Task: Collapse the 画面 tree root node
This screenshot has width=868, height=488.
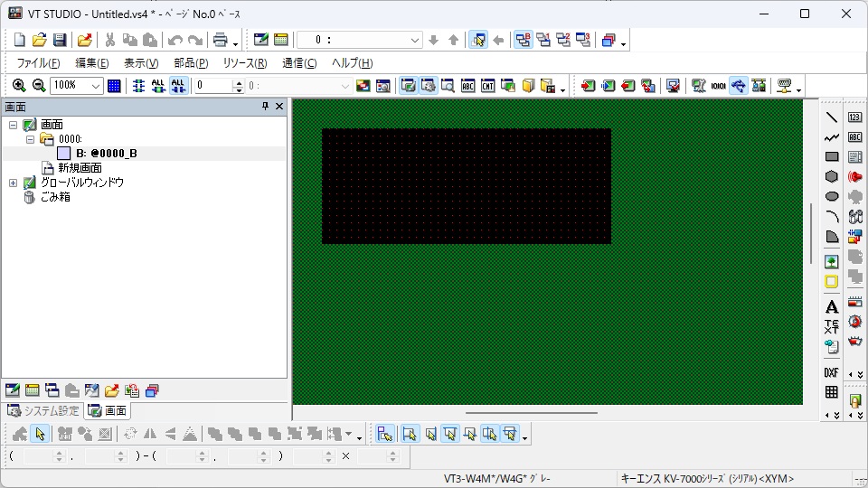Action: [14, 125]
